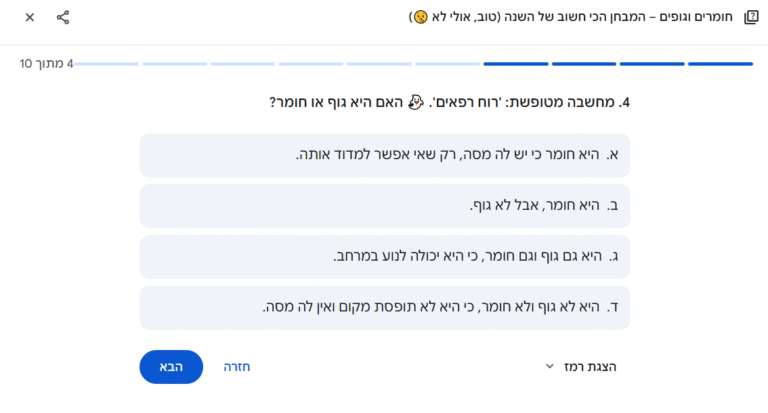Go back with the חזרה link
The height and width of the screenshot is (413, 768).
point(236,367)
